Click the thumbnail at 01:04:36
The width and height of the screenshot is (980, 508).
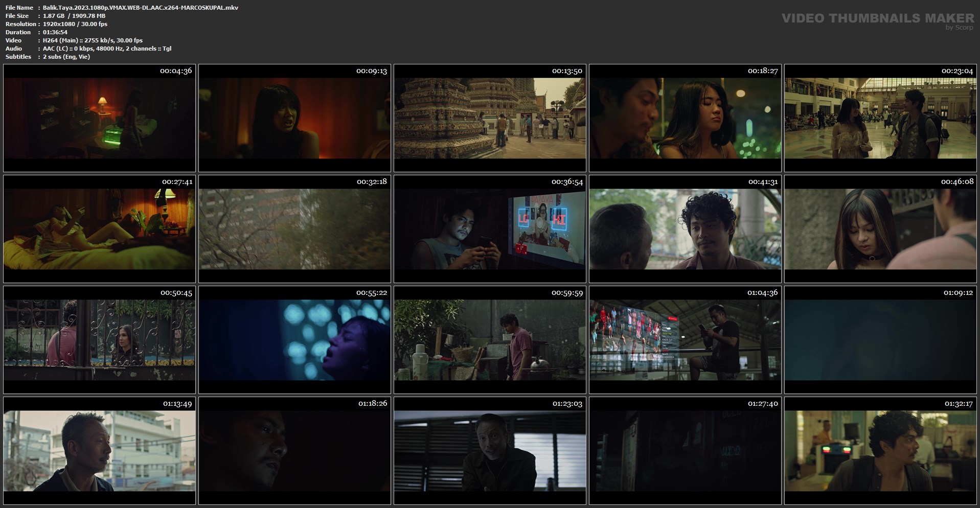pyautogui.click(x=685, y=340)
